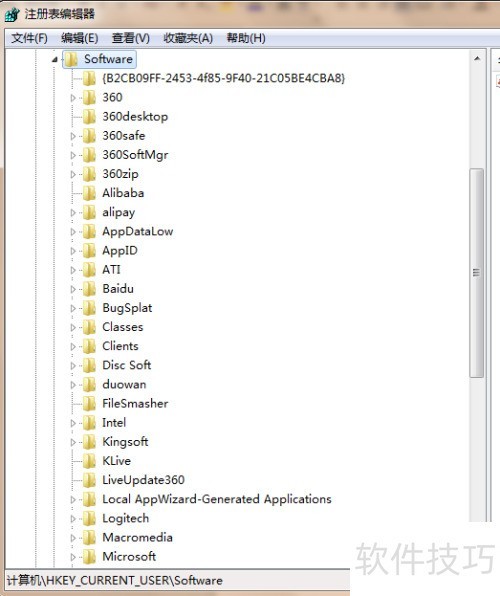Expand the Kingsoft key arrow
This screenshot has height=596, width=500.
pos(73,442)
